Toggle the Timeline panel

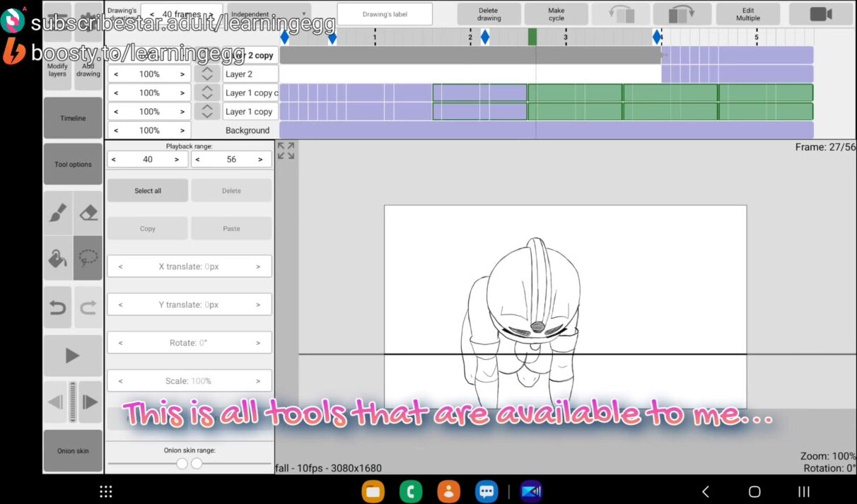[x=73, y=118]
